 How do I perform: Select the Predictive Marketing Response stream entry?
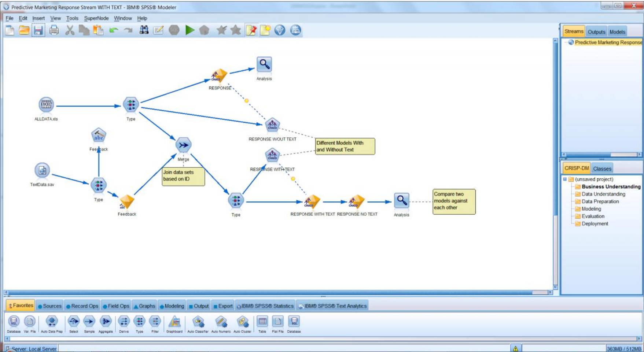606,42
